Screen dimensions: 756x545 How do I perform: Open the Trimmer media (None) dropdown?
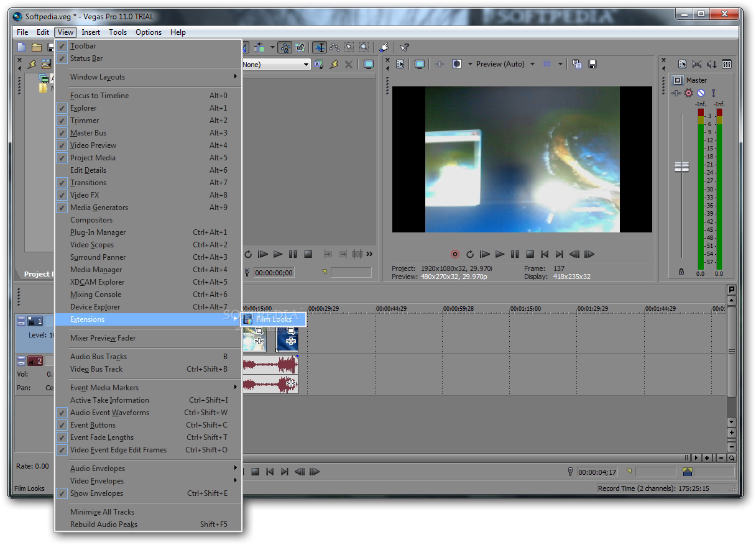click(x=306, y=65)
